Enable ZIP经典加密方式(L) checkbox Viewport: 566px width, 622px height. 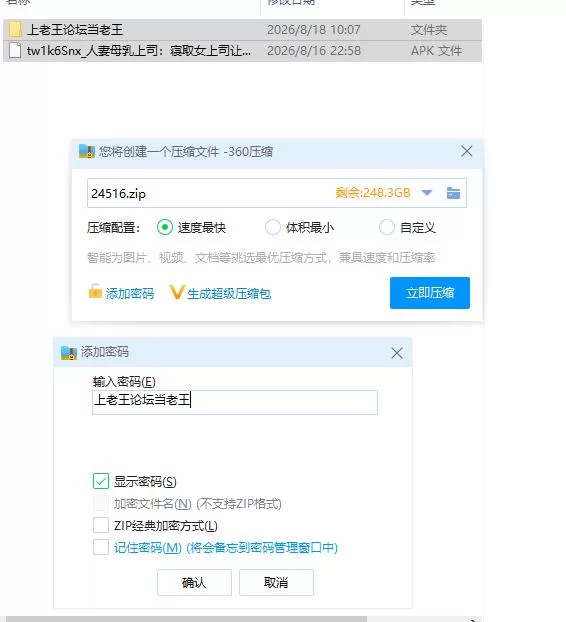coord(101,525)
